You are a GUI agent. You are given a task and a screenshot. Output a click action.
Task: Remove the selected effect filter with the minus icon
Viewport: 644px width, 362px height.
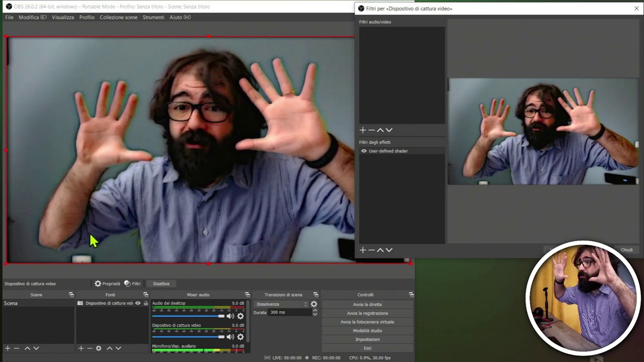tap(371, 250)
